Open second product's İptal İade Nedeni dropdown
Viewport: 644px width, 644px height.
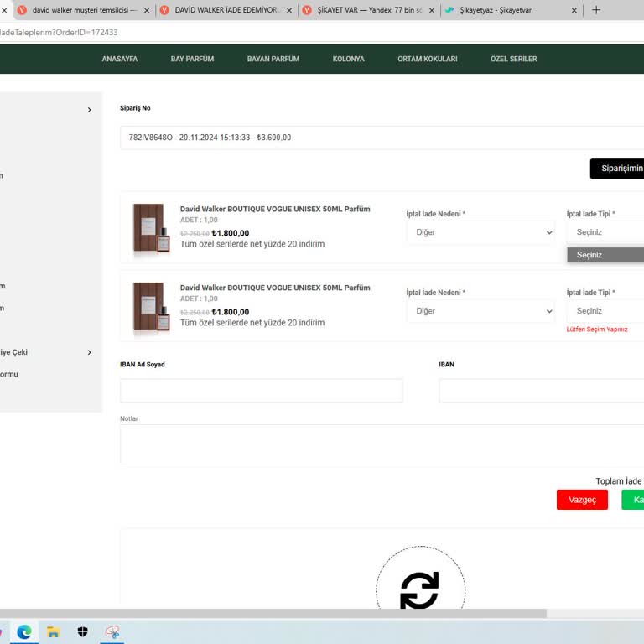pyautogui.click(x=480, y=311)
